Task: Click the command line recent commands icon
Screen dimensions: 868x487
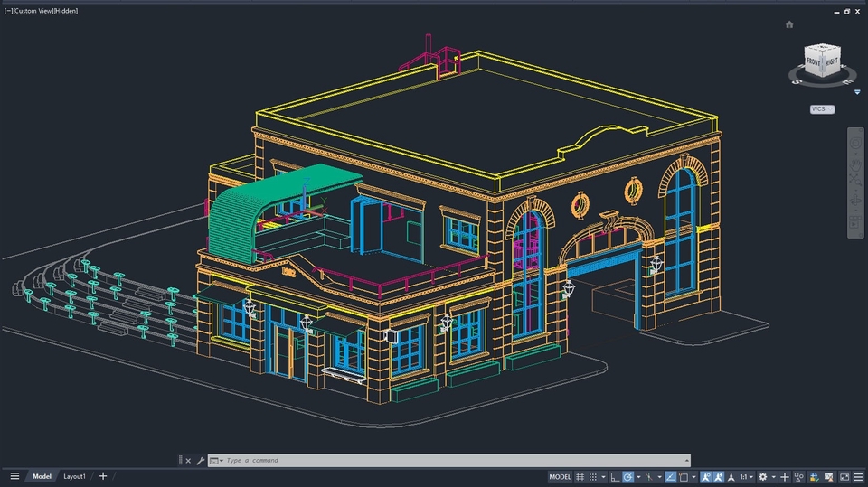Action: coord(215,461)
